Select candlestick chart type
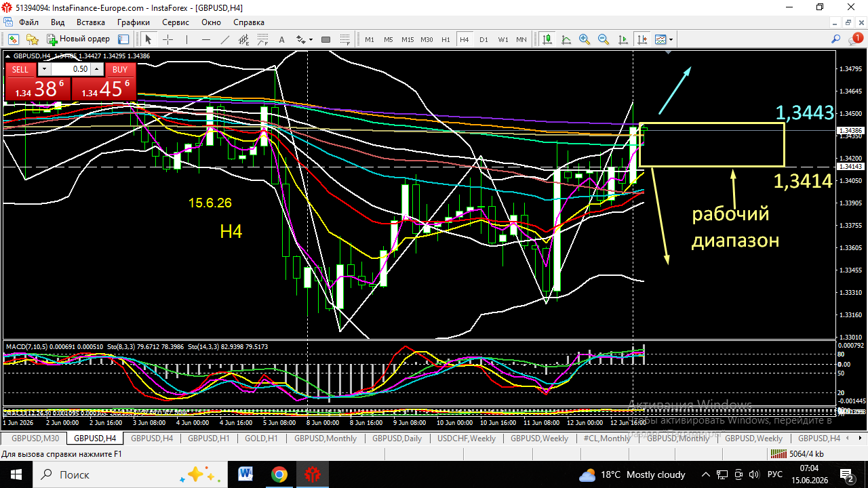 pyautogui.click(x=546, y=39)
